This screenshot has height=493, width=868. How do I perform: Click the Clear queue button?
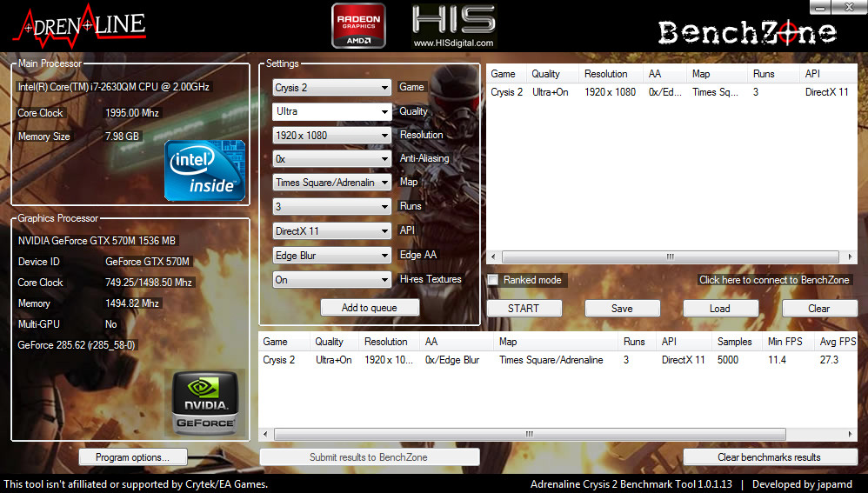click(x=818, y=308)
